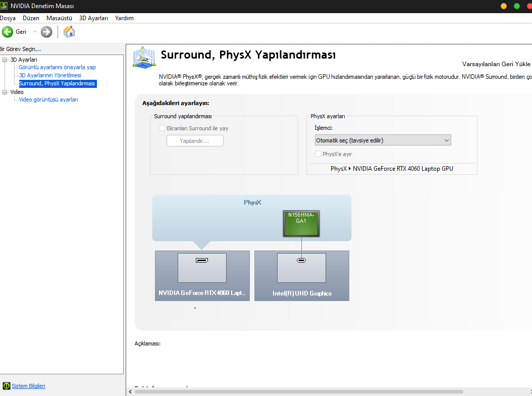Select 3D Ayarlarının Yönetilmesi item
Image resolution: width=532 pixels, height=396 pixels.
[50, 75]
